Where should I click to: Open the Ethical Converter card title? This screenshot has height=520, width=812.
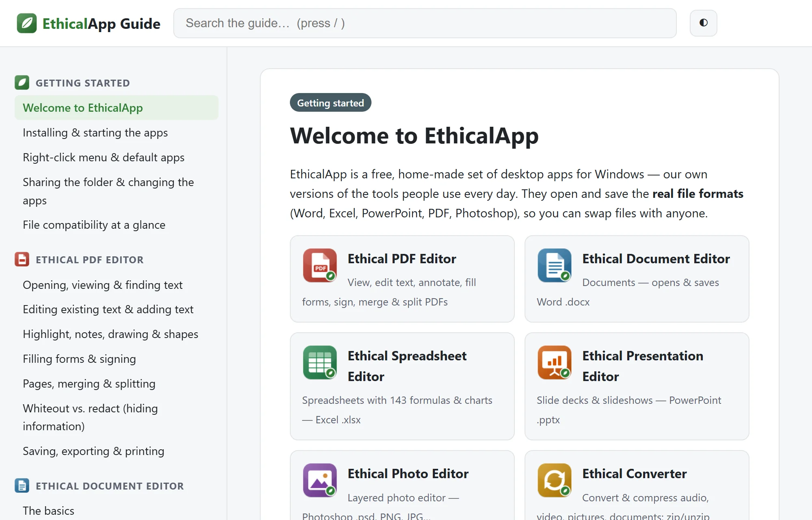click(x=635, y=474)
